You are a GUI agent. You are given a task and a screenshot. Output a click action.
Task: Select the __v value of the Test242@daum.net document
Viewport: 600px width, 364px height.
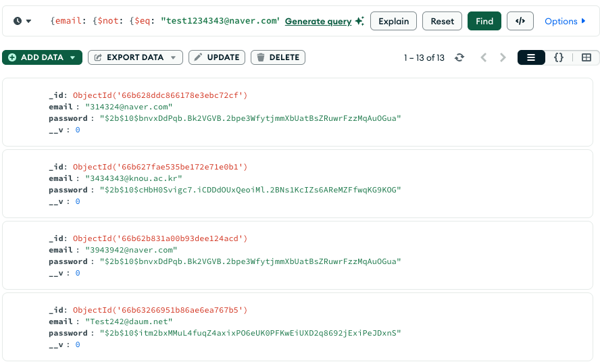point(78,344)
